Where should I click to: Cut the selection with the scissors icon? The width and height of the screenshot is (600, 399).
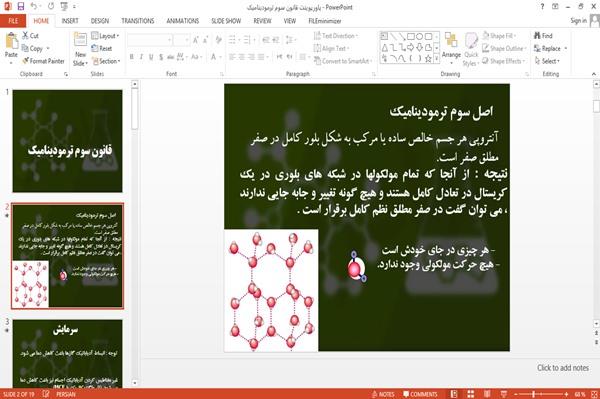tap(25, 36)
